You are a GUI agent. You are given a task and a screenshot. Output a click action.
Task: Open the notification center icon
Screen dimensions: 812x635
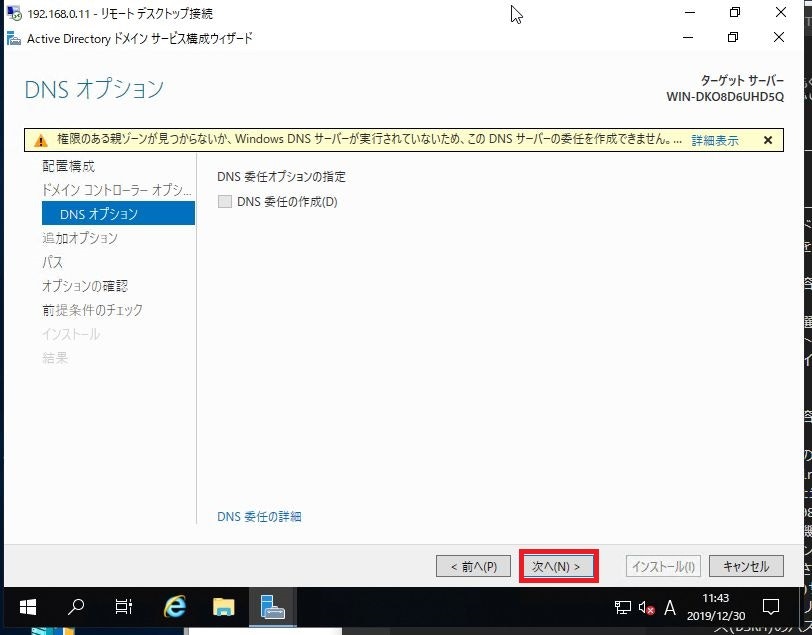pyautogui.click(x=771, y=607)
